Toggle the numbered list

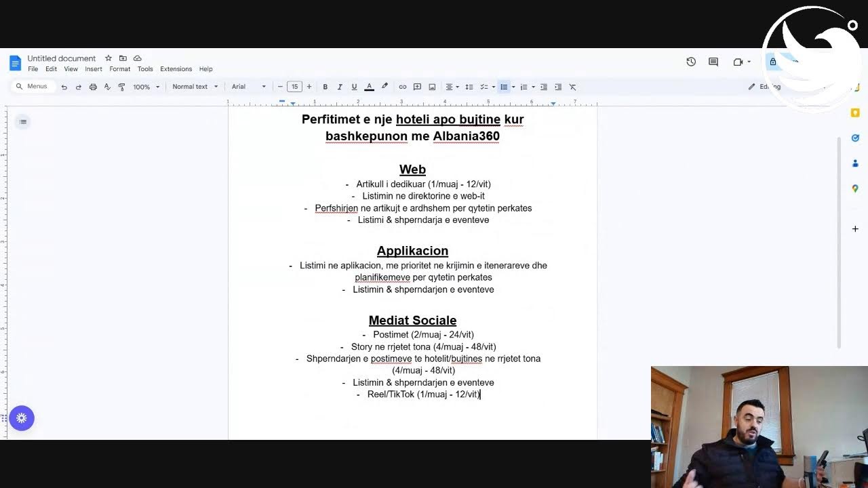point(524,87)
